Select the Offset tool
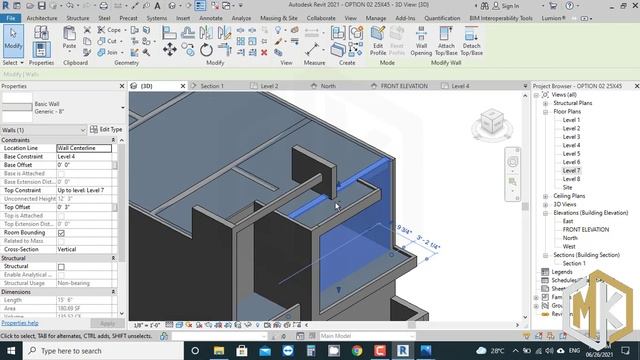This screenshot has width=640, height=360. click(188, 33)
